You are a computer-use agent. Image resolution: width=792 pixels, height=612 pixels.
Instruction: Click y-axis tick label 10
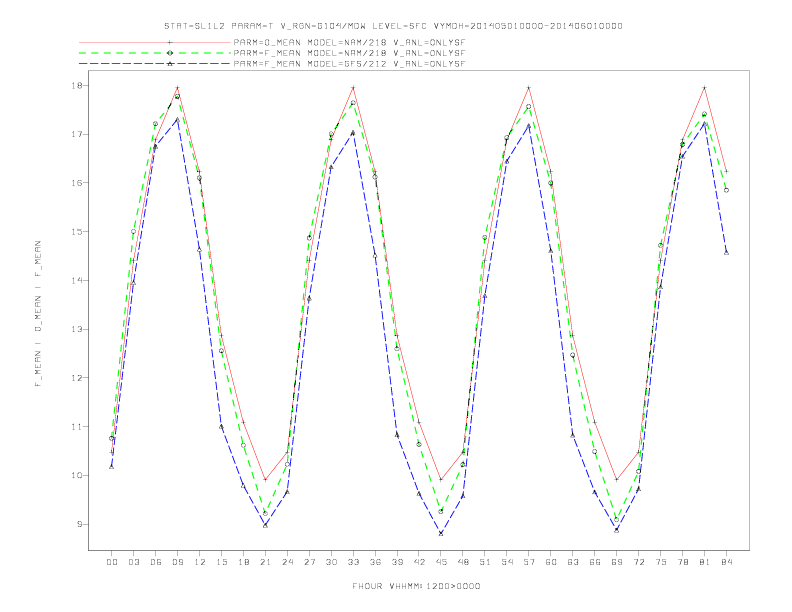click(77, 475)
